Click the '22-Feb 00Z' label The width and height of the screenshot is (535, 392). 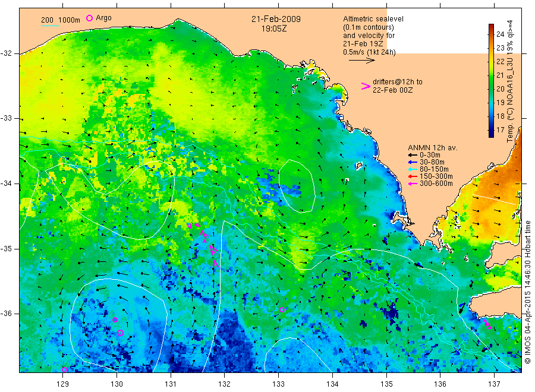tap(393, 90)
